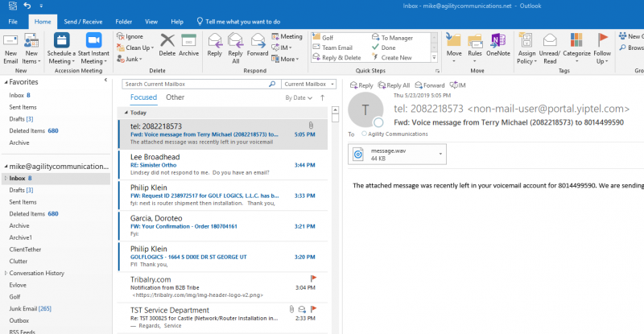Collapse the Today group header
Viewport: 644px width, 334px height.
[x=126, y=113]
